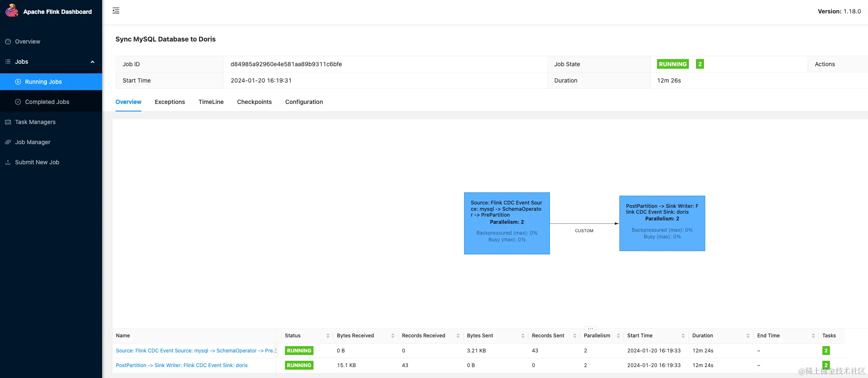This screenshot has height=378, width=868.
Task: Click the CUSTOM edge label in the graph
Action: click(x=584, y=231)
